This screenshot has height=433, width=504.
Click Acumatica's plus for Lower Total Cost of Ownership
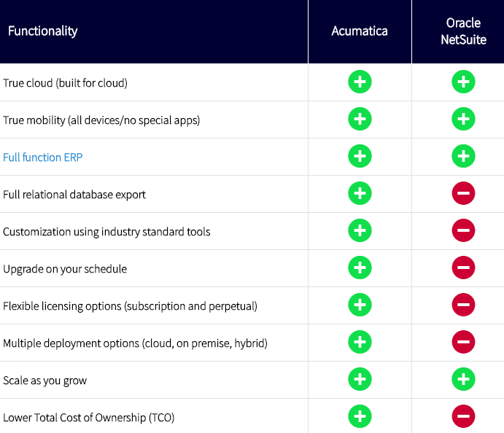click(x=360, y=417)
